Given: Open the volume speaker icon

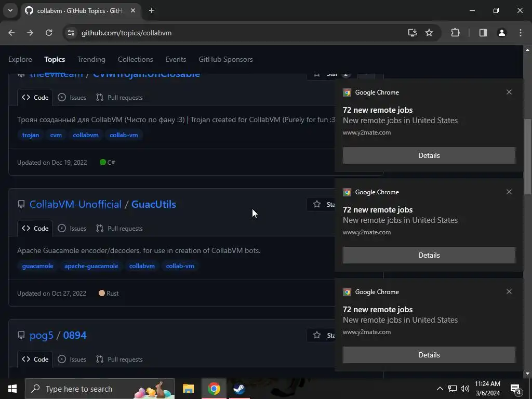Looking at the screenshot, I should click(465, 389).
